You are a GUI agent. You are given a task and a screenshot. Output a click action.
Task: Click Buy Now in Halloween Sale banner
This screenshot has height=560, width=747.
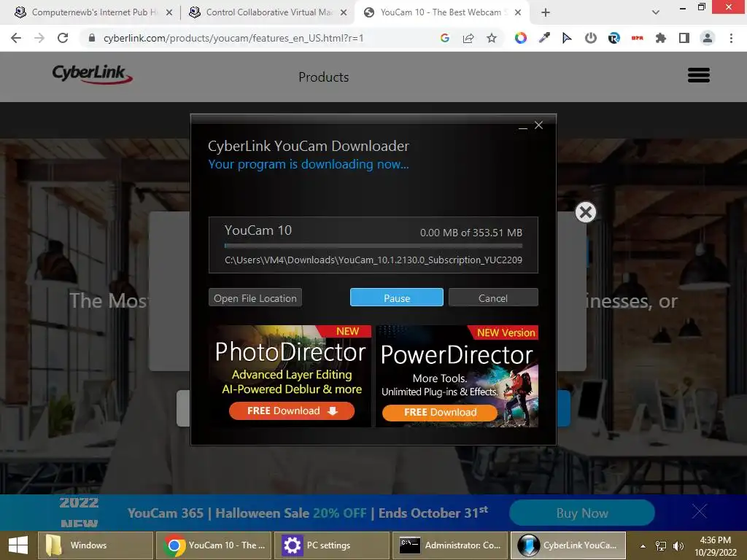point(581,513)
